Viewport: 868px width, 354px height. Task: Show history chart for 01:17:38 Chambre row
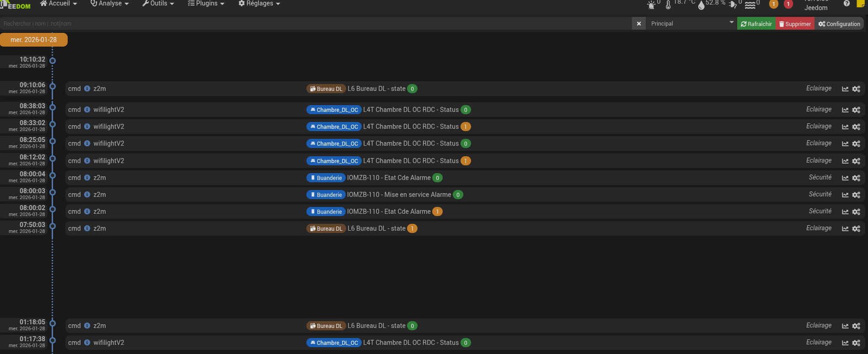point(845,343)
